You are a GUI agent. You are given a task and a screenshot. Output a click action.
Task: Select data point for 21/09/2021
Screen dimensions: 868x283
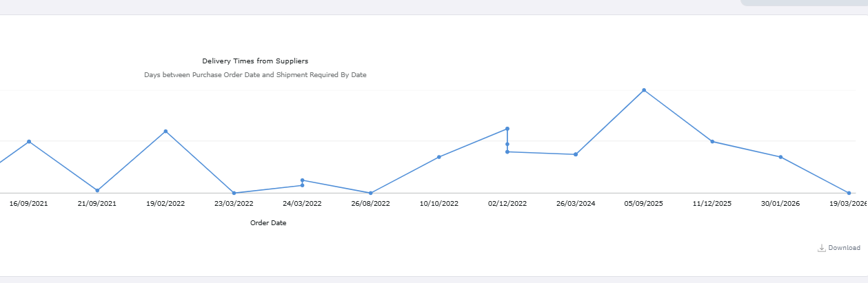tap(97, 191)
